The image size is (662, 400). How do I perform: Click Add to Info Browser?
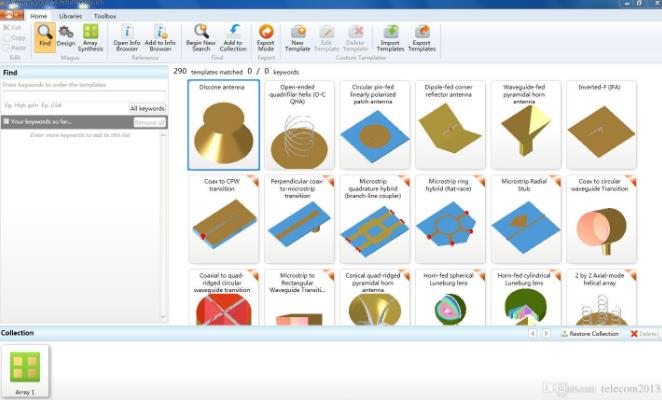tap(160, 37)
